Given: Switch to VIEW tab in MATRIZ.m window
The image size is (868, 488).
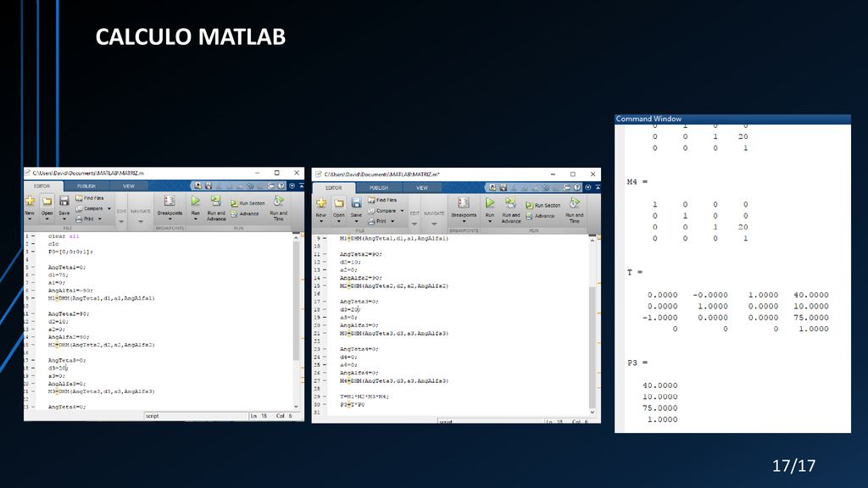Looking at the screenshot, I should tap(129, 186).
